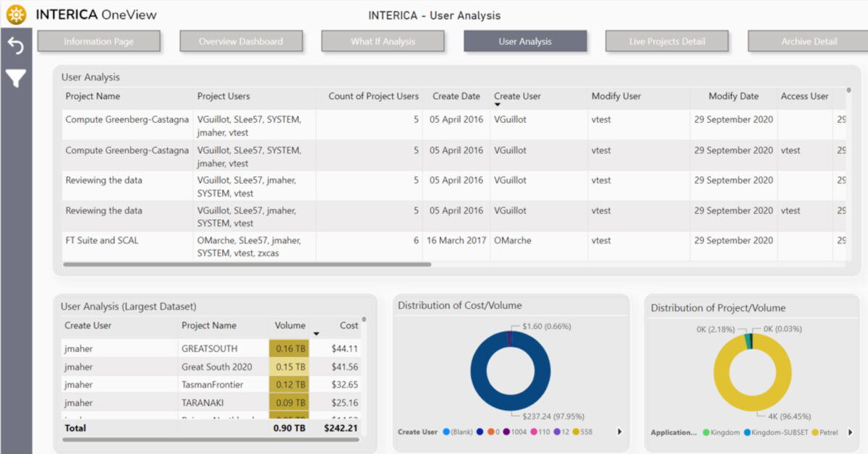Screen dimensions: 868x454
Task: Click the Information Page button
Action: 98,41
